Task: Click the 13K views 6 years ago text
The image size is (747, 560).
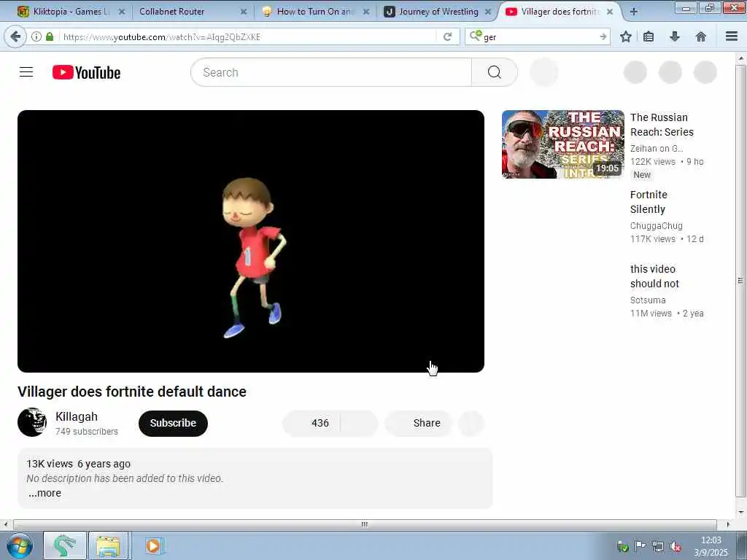Action: (x=78, y=464)
